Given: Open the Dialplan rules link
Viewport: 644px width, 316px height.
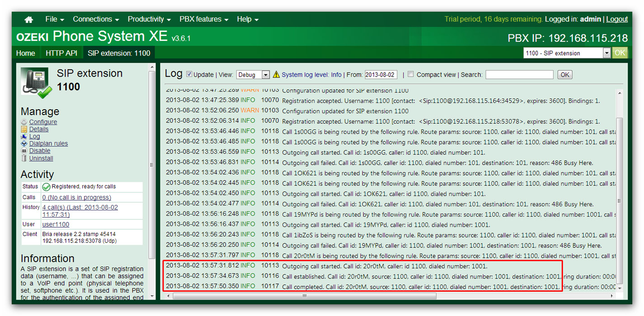Looking at the screenshot, I should pyautogui.click(x=48, y=144).
